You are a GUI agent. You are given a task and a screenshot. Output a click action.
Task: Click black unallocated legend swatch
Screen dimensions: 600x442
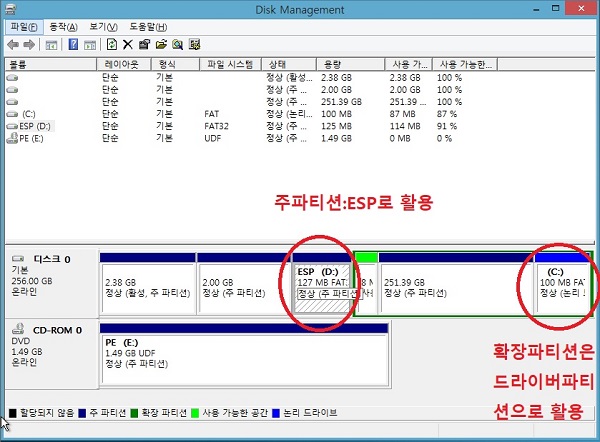coord(13,413)
